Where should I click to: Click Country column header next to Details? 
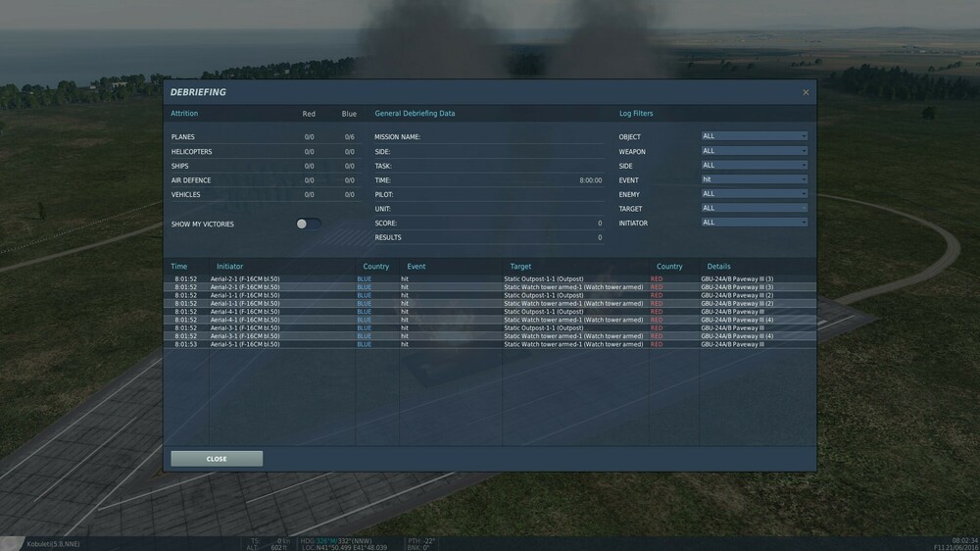pyautogui.click(x=669, y=267)
